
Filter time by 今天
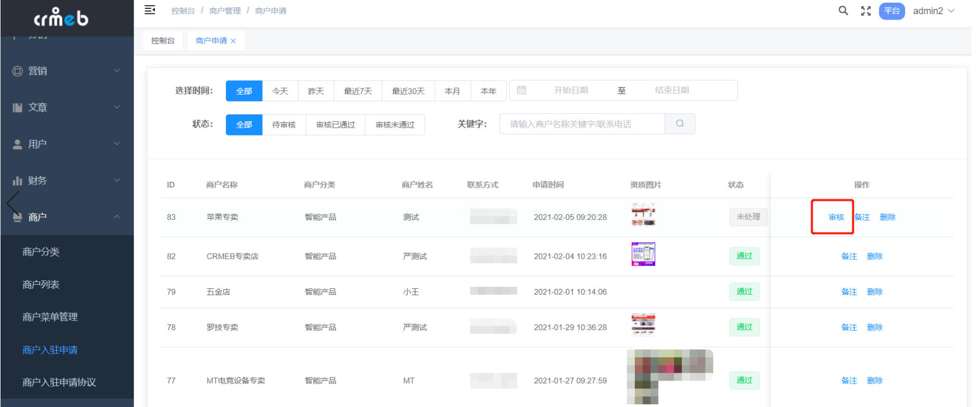(x=280, y=91)
